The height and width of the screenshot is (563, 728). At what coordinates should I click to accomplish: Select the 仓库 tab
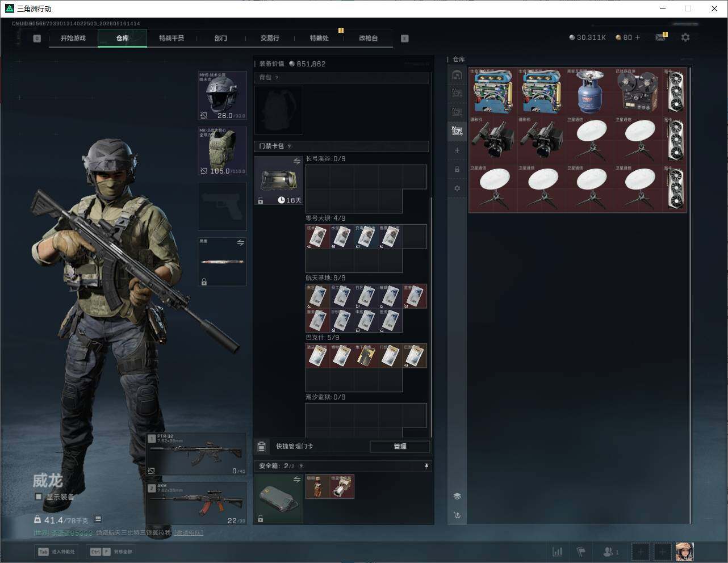pos(123,38)
